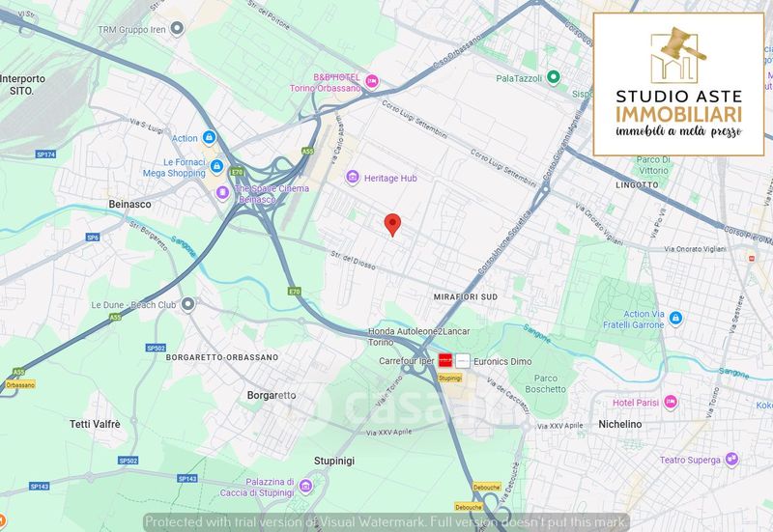Viewport: 773px width, 532px height.
Task: Click the Studio Aste Immobiliari logo
Action: click(679, 84)
